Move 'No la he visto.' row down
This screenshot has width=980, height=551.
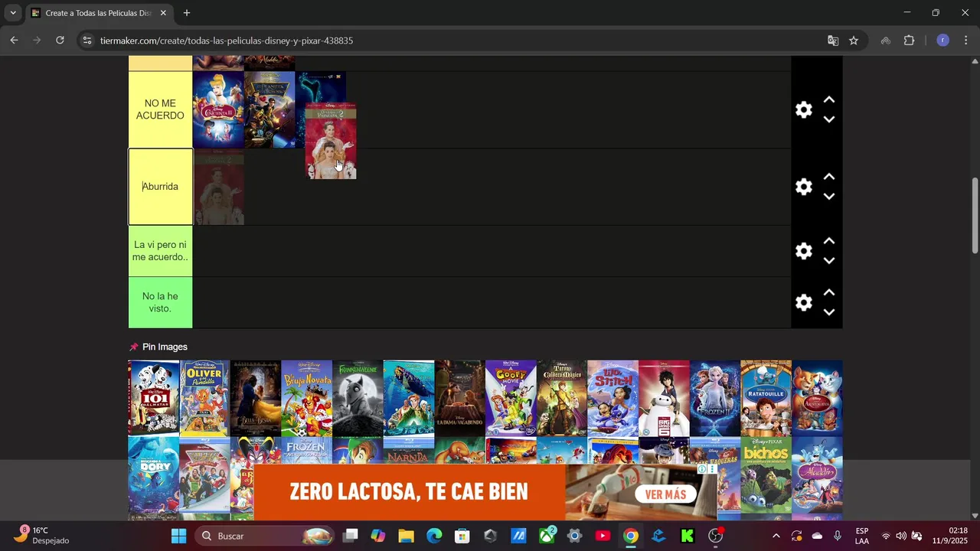(828, 312)
